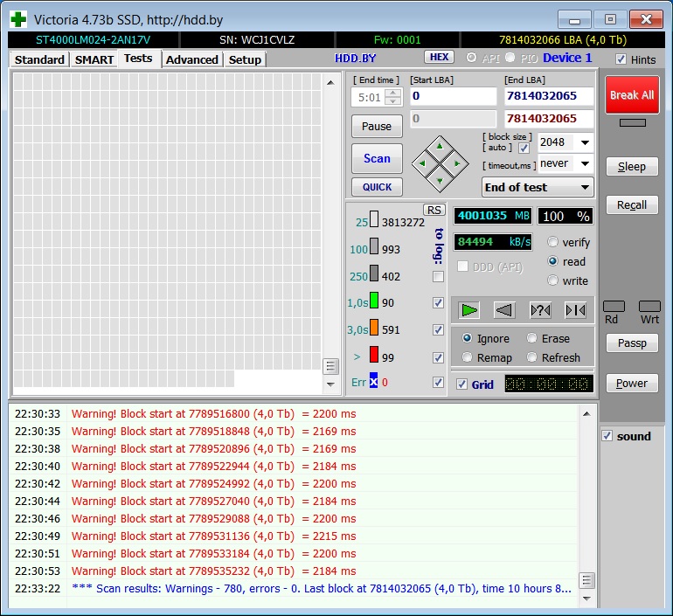Click the blue Err X block icon
Screen dimensions: 673x616
[373, 380]
